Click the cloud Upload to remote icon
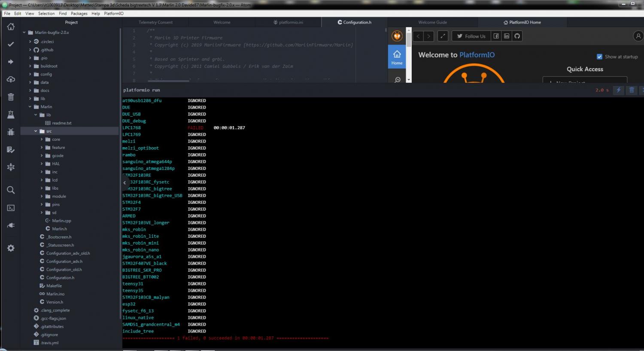This screenshot has height=351, width=644. (x=11, y=79)
